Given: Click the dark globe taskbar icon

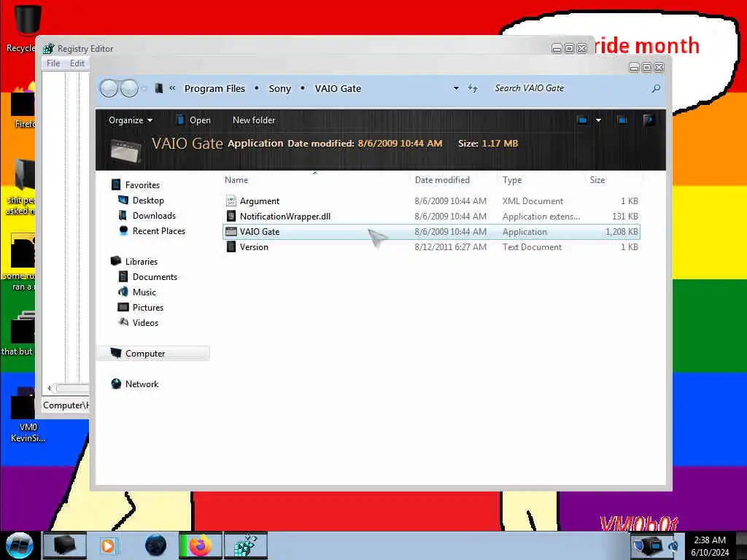Looking at the screenshot, I should point(155,545).
